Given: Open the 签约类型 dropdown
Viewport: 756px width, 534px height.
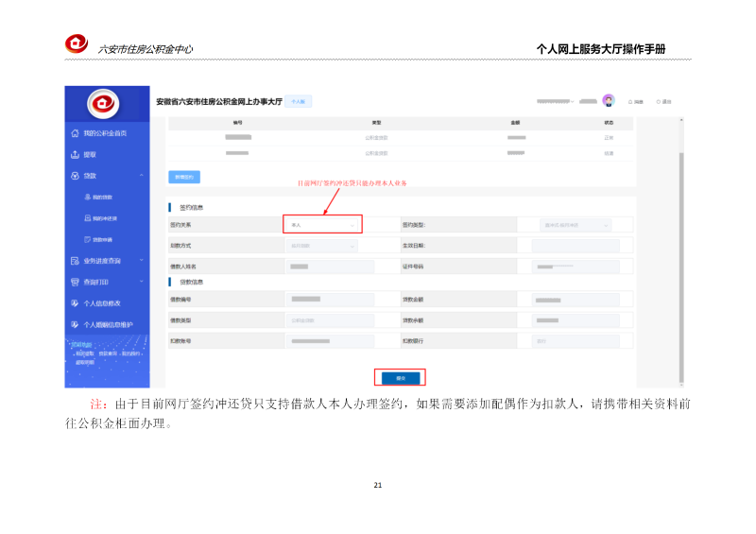Looking at the screenshot, I should [576, 225].
